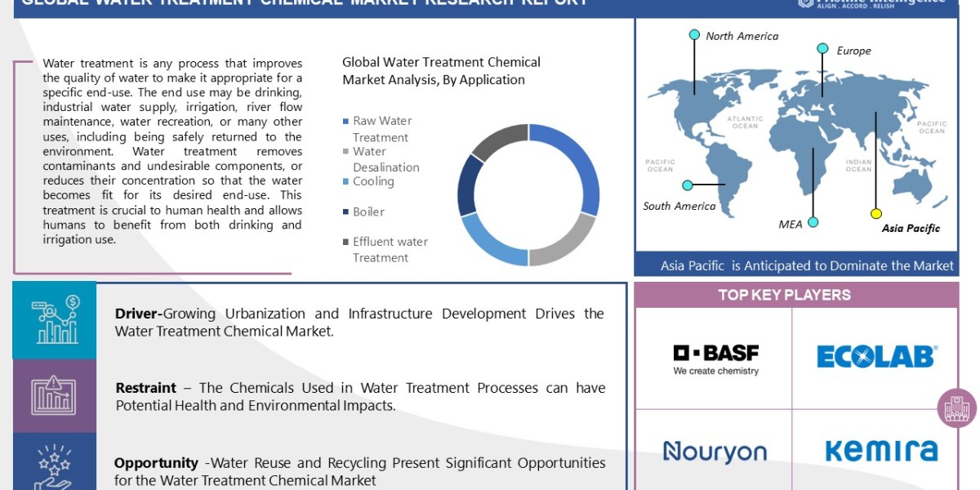Click the bold 'Opportunity' heading text
980x490 pixels.
tap(156, 462)
